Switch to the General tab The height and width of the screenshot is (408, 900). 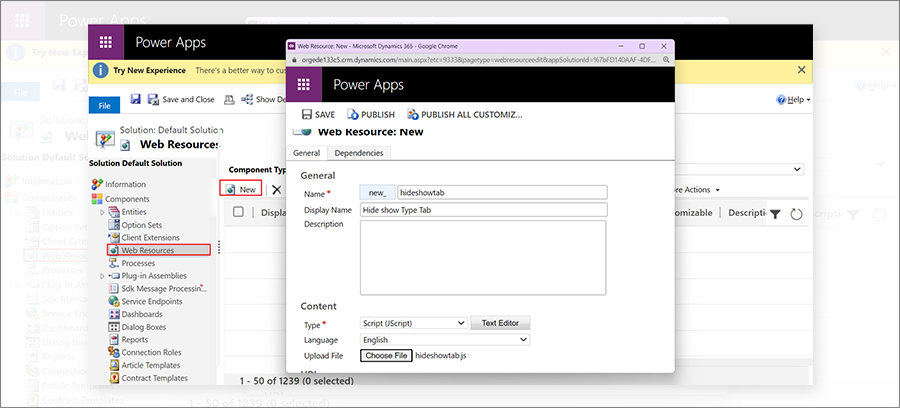click(x=307, y=153)
